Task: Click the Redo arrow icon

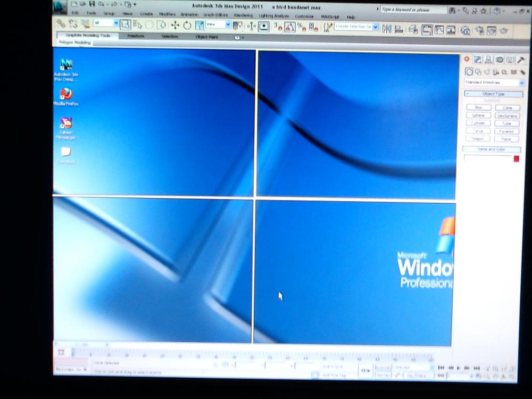Action: pyautogui.click(x=114, y=4)
